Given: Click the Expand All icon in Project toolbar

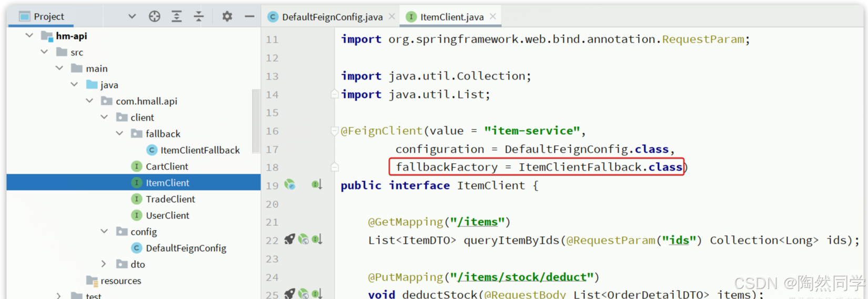Looking at the screenshot, I should (177, 16).
